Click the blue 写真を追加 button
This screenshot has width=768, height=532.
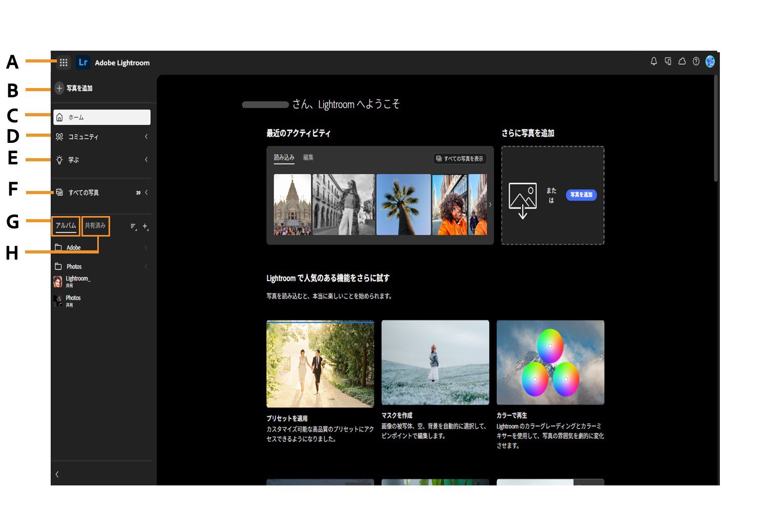pos(581,195)
